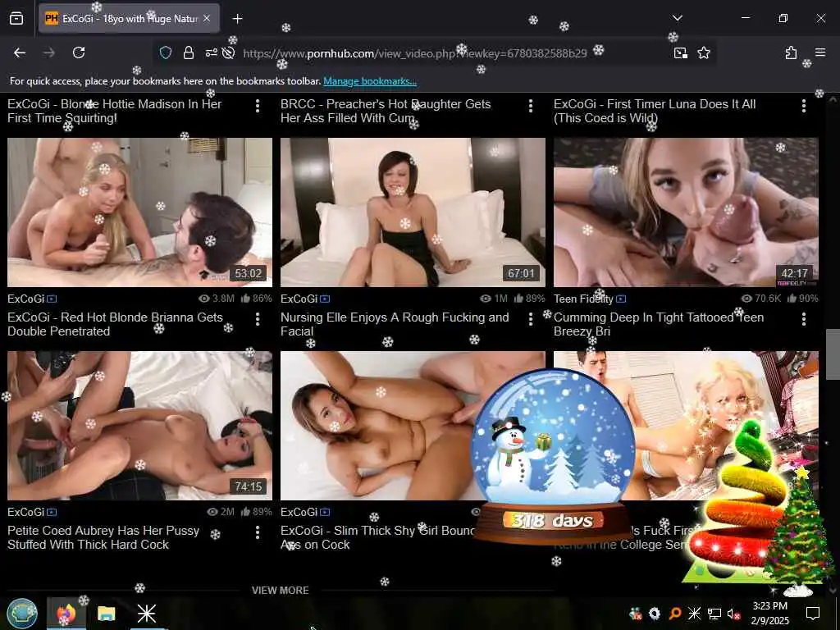Screen dimensions: 840x630
Task: Open site permissions icon in address bar
Action: (x=211, y=52)
